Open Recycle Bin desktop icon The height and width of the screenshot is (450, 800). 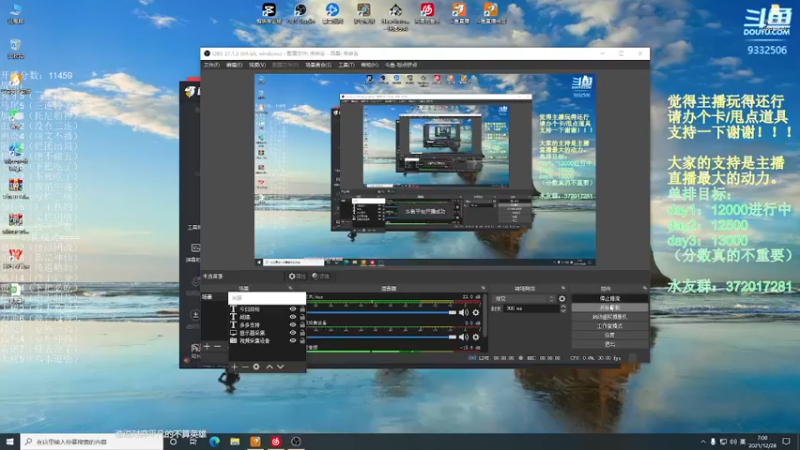click(x=15, y=48)
